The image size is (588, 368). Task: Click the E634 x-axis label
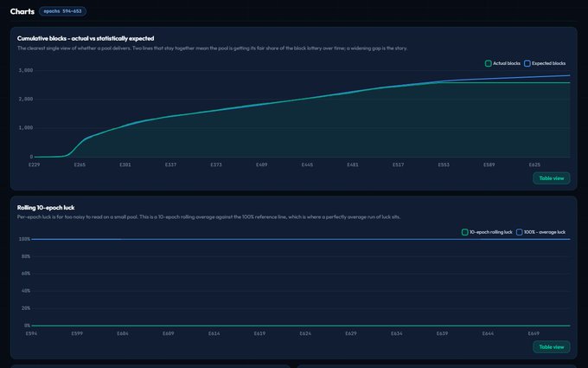coord(397,333)
